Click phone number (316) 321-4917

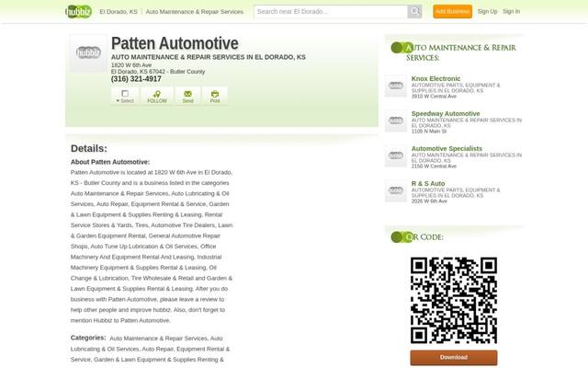(x=136, y=79)
